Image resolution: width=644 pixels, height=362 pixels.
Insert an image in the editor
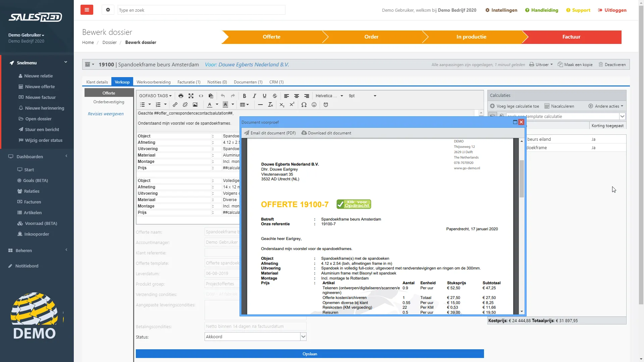pyautogui.click(x=195, y=105)
